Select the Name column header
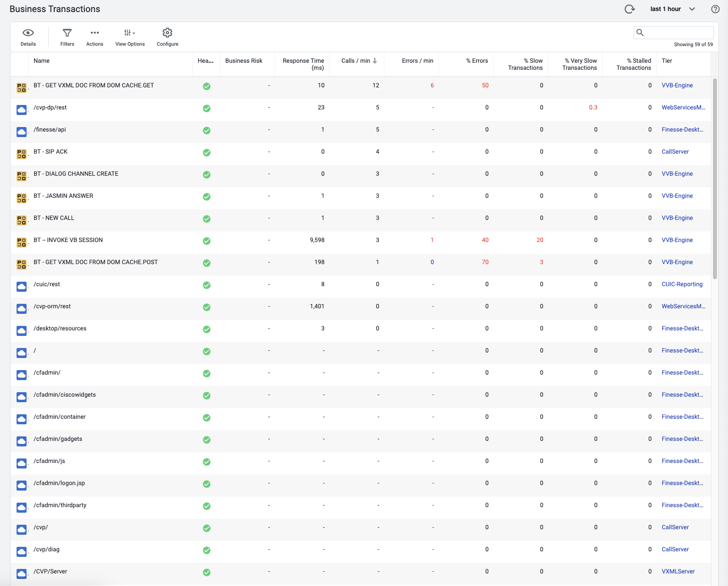 coord(42,61)
